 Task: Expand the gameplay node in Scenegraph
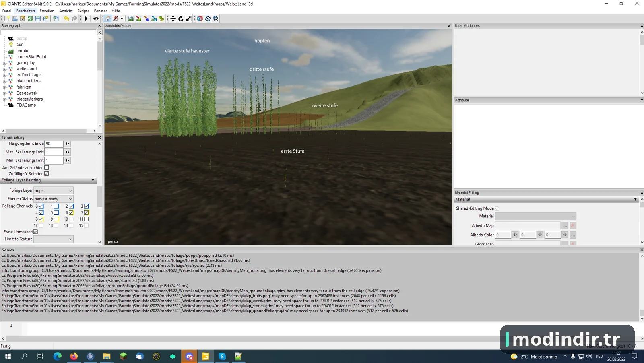point(4,63)
